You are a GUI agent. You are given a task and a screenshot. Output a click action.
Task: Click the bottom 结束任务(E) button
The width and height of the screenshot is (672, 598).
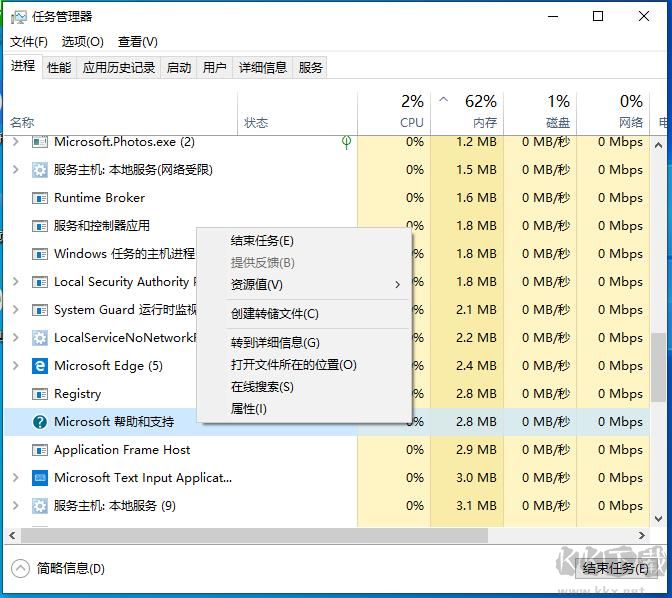point(615,568)
